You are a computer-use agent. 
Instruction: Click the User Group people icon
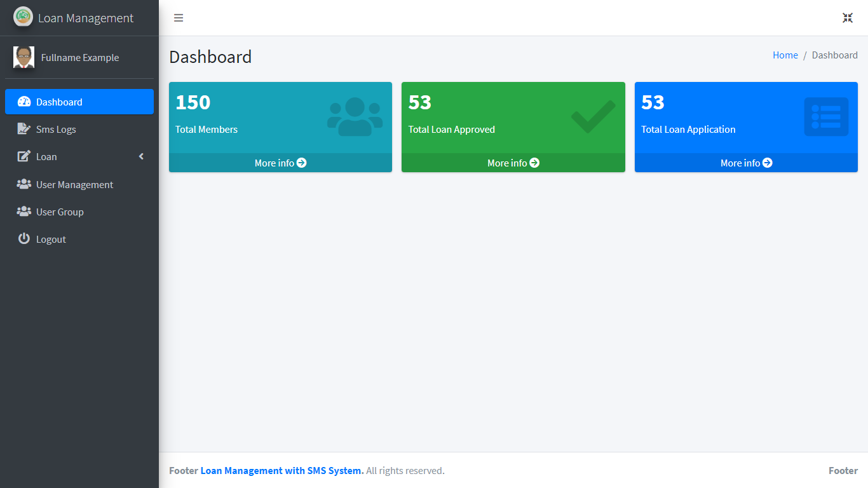click(24, 212)
